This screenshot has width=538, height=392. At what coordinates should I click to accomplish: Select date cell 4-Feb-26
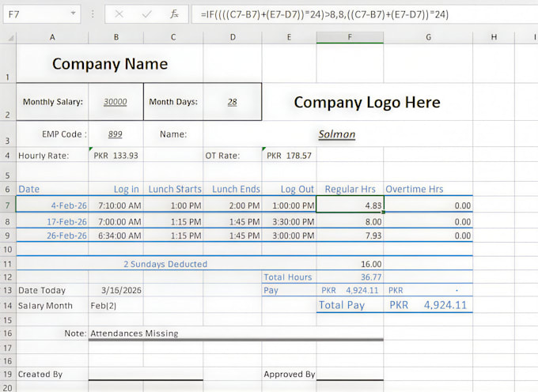tap(52, 205)
